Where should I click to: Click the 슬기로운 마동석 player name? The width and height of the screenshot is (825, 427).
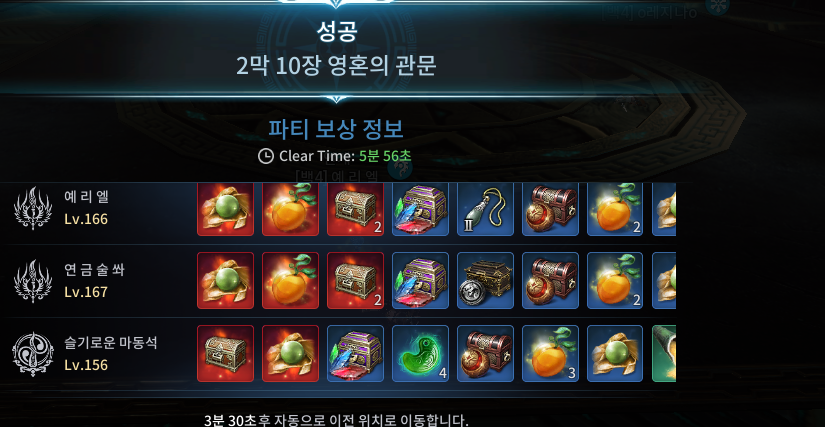(110, 343)
